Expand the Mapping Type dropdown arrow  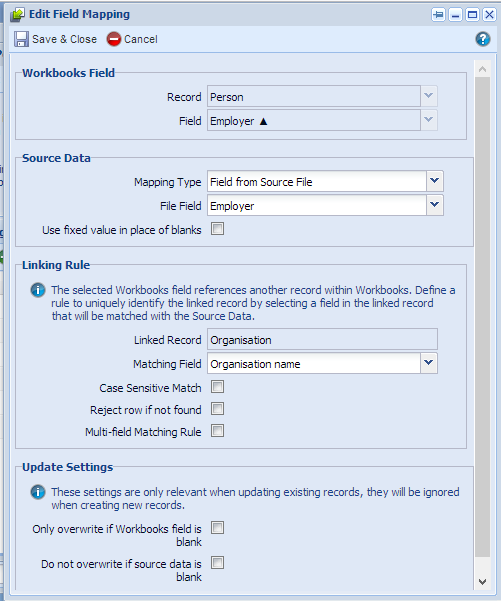click(x=434, y=181)
